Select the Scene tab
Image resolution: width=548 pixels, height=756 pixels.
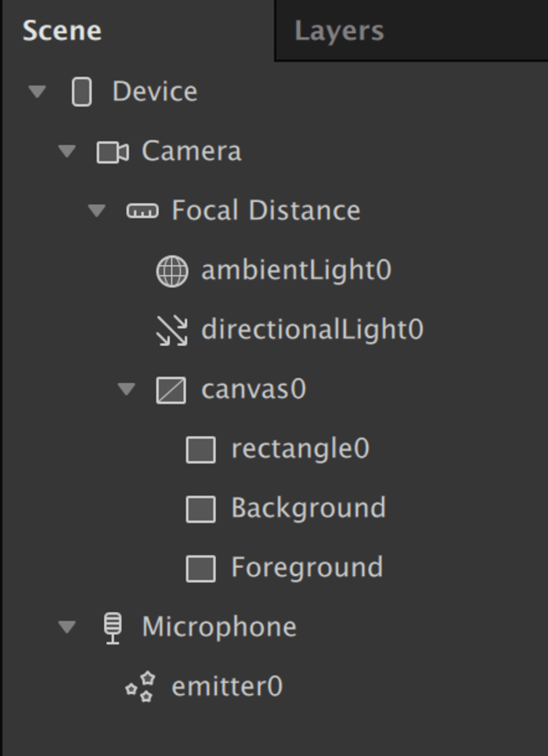tap(62, 31)
